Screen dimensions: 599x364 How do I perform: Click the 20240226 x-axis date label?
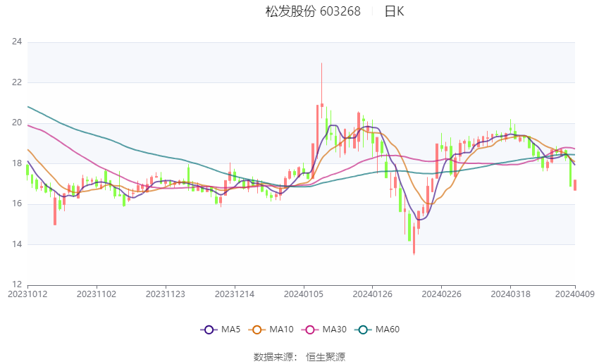(x=442, y=294)
